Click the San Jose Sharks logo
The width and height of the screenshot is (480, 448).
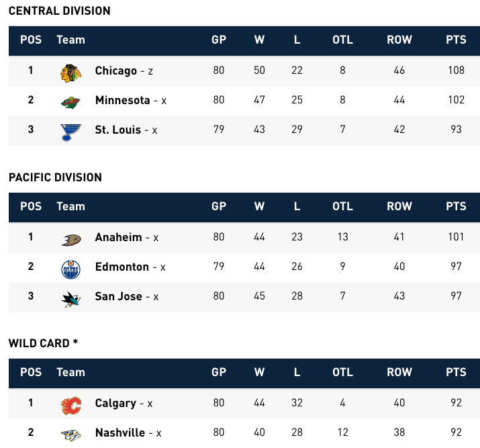[70, 298]
